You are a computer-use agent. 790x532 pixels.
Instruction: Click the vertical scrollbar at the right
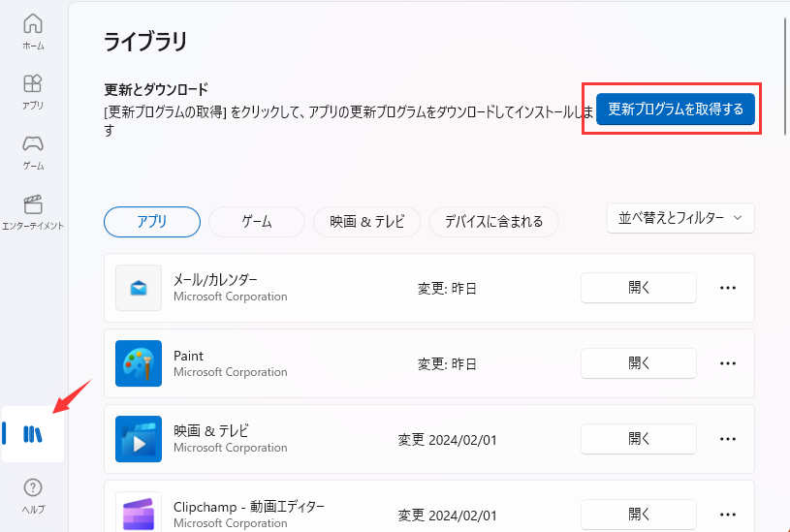click(786, 76)
